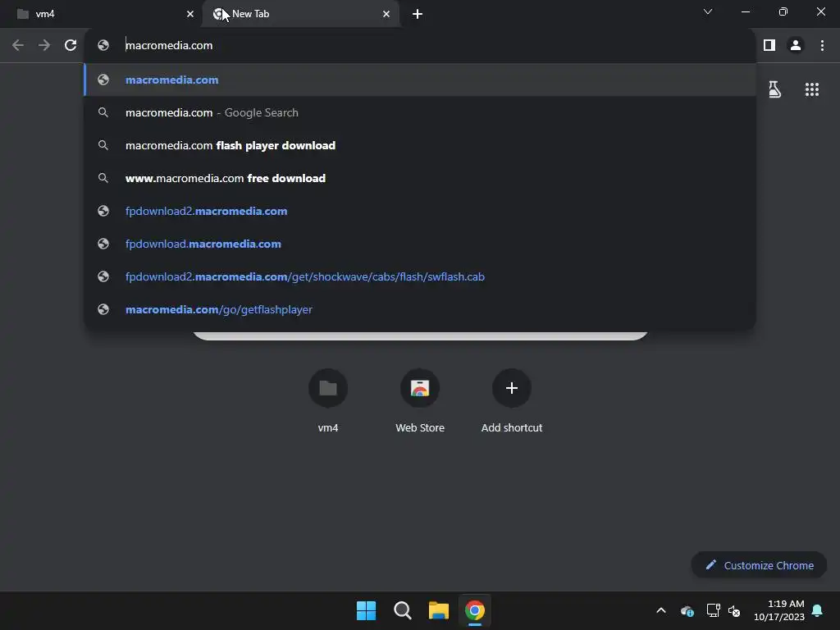Click Customize Chrome button

[x=759, y=565]
